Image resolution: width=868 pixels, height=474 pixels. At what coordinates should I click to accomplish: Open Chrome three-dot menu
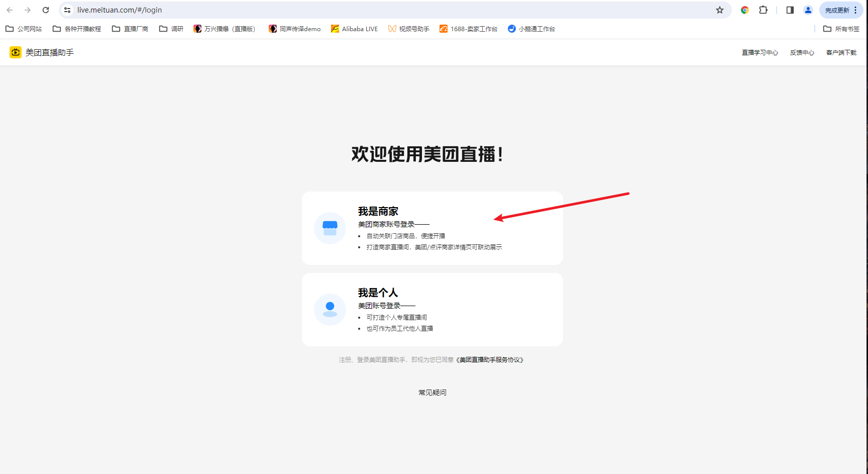click(855, 10)
